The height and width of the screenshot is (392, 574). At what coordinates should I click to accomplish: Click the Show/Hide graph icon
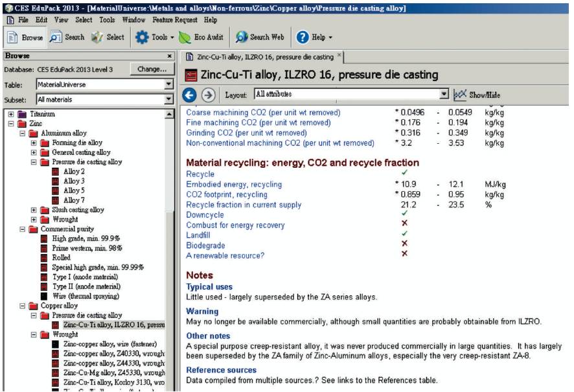pyautogui.click(x=460, y=95)
